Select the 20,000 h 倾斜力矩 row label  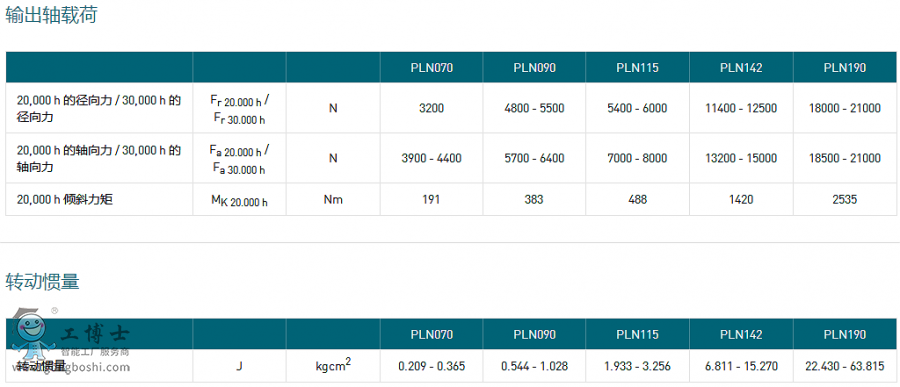pos(65,200)
